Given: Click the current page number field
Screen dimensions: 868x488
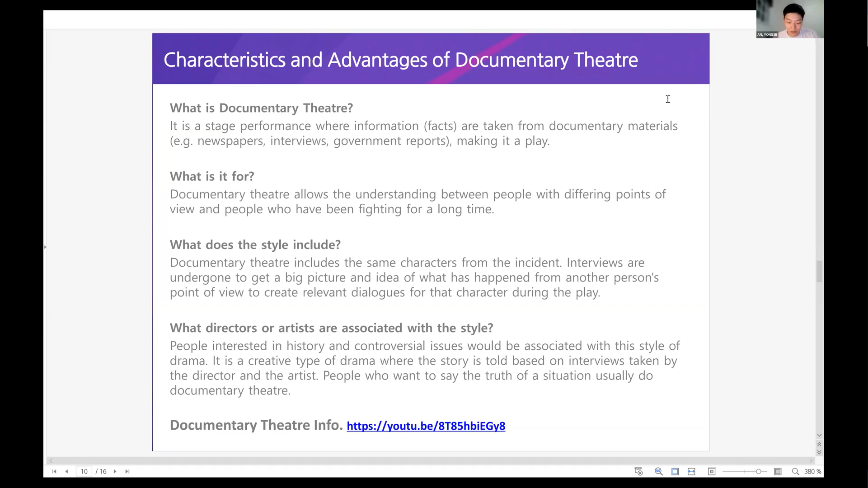Looking at the screenshot, I should pos(84,471).
